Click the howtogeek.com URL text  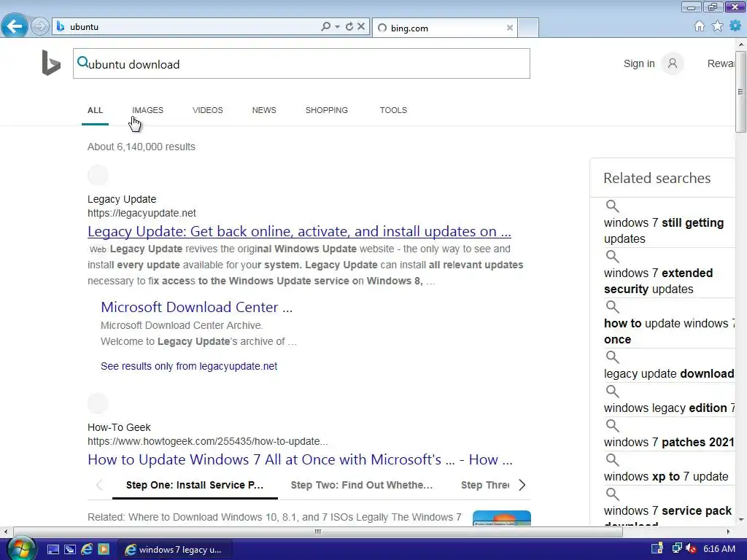208,441
